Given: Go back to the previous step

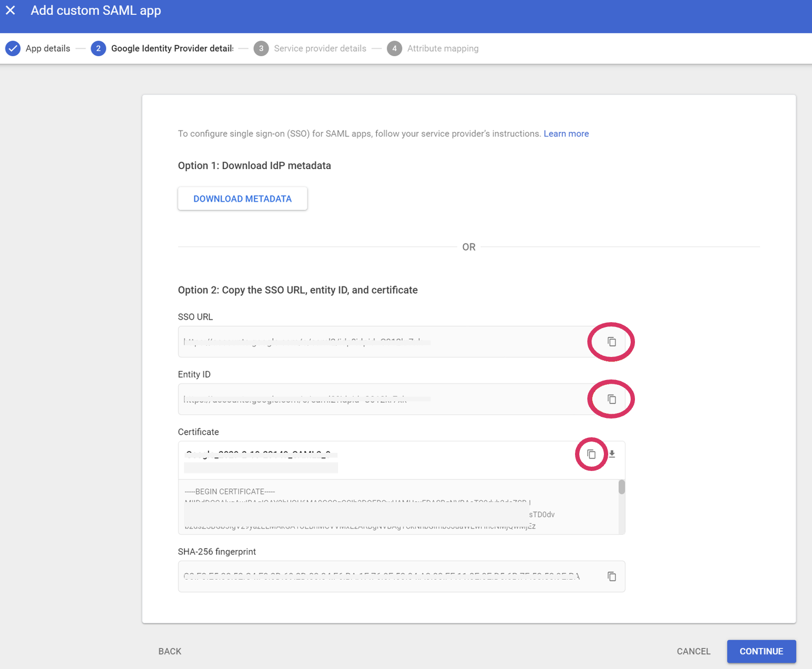Looking at the screenshot, I should 170,651.
